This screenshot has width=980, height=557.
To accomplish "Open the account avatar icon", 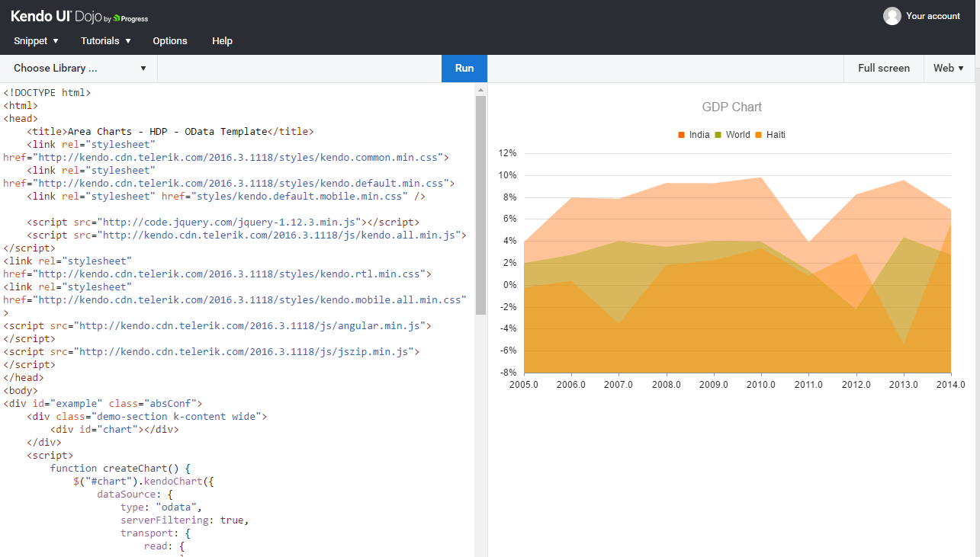I will (892, 16).
